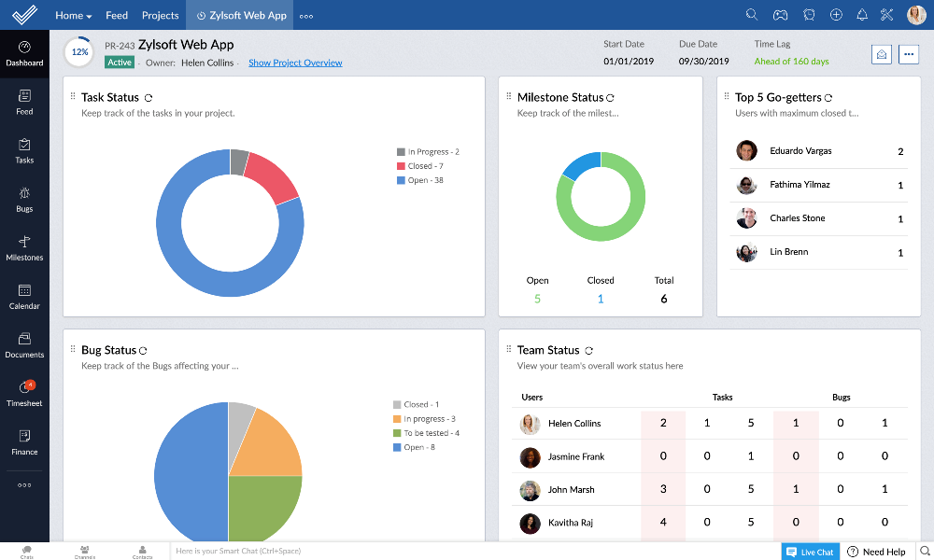934x560 pixels.
Task: Open the Home dropdown menu
Action: [x=72, y=15]
